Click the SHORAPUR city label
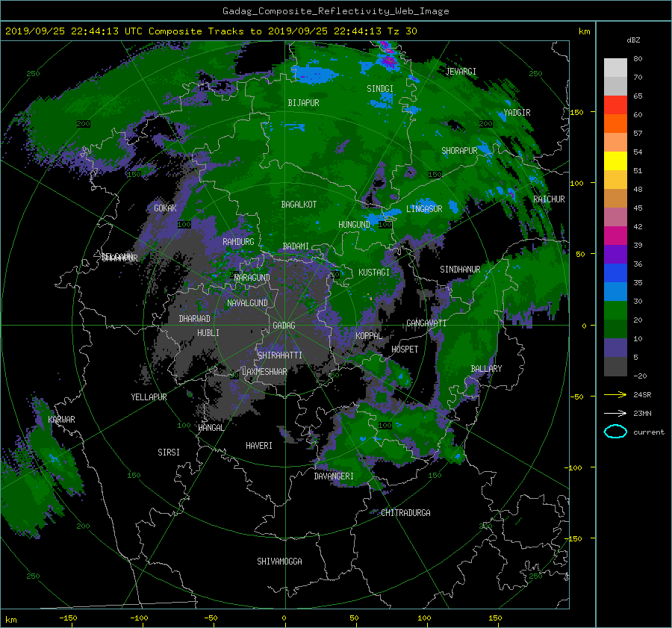Screen dimensions: 672x628 tap(459, 150)
